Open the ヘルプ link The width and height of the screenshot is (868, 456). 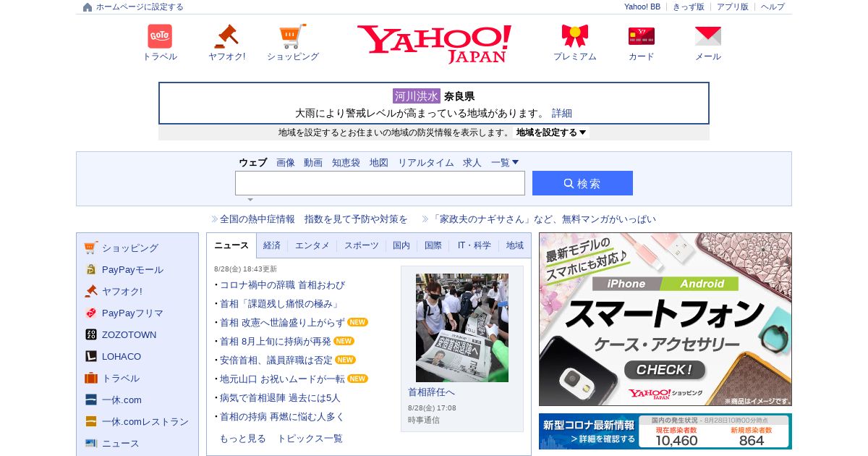click(773, 7)
